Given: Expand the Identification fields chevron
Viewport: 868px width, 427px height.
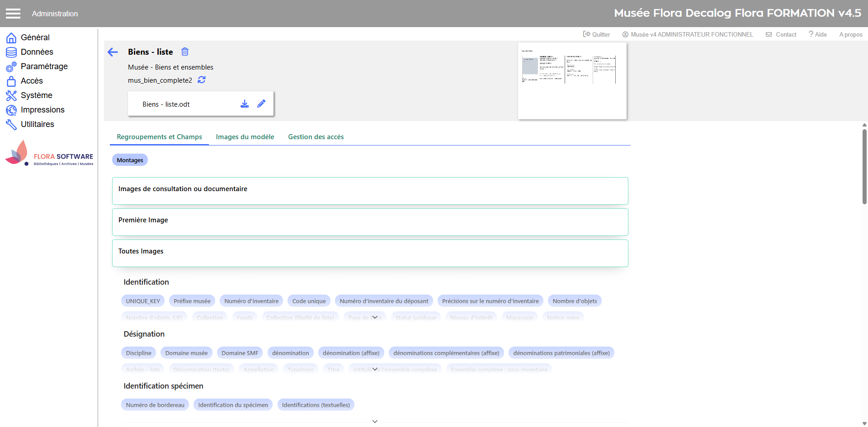Looking at the screenshot, I should [375, 317].
